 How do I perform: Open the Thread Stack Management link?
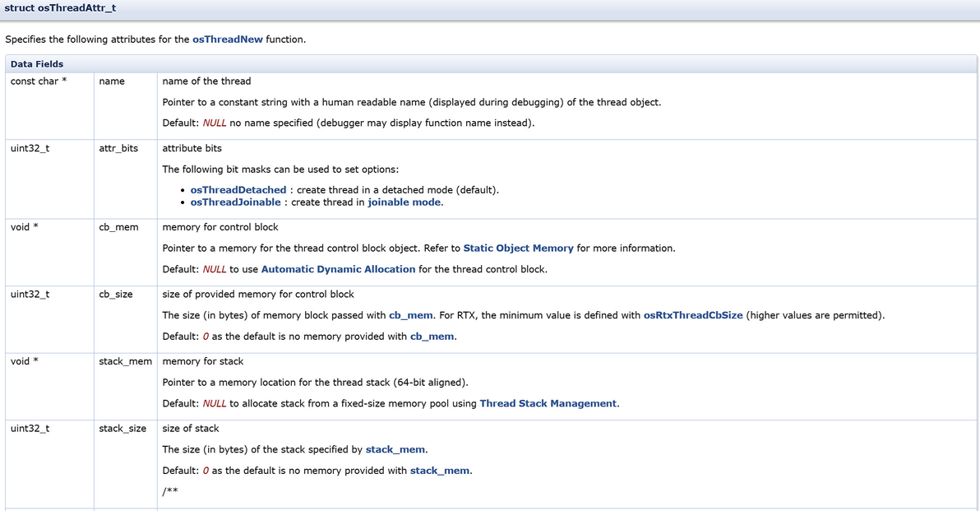(548, 403)
